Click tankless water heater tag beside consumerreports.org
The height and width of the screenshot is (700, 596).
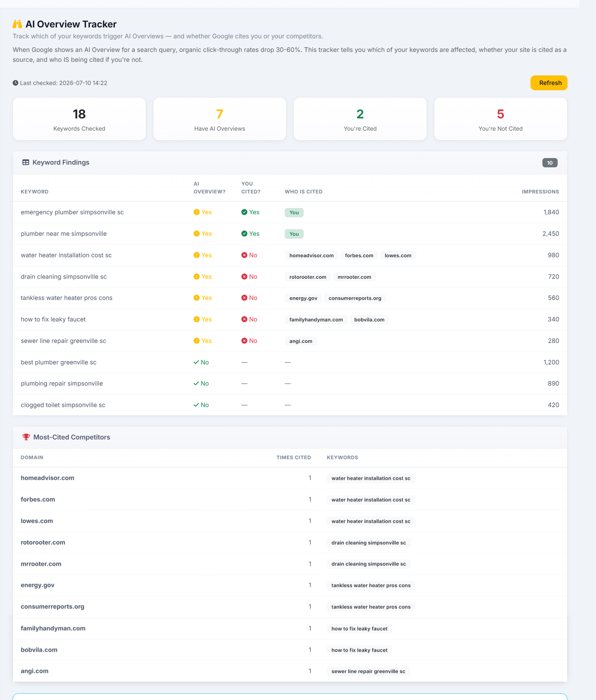pyautogui.click(x=371, y=607)
